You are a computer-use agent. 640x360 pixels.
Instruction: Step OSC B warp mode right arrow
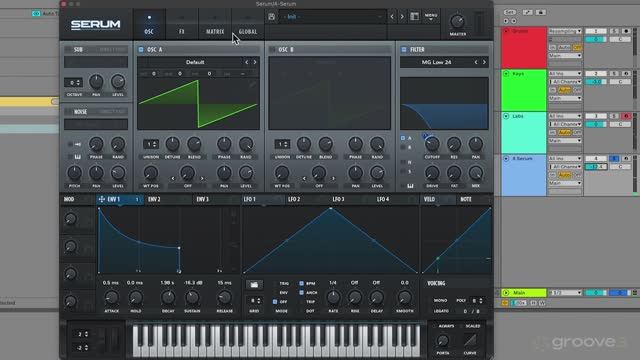(x=333, y=178)
